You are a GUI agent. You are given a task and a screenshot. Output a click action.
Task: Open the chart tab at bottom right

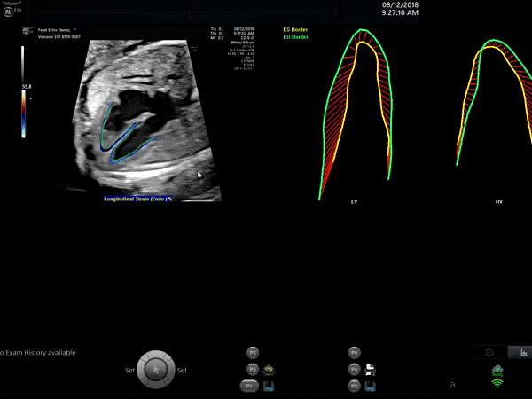522,353
